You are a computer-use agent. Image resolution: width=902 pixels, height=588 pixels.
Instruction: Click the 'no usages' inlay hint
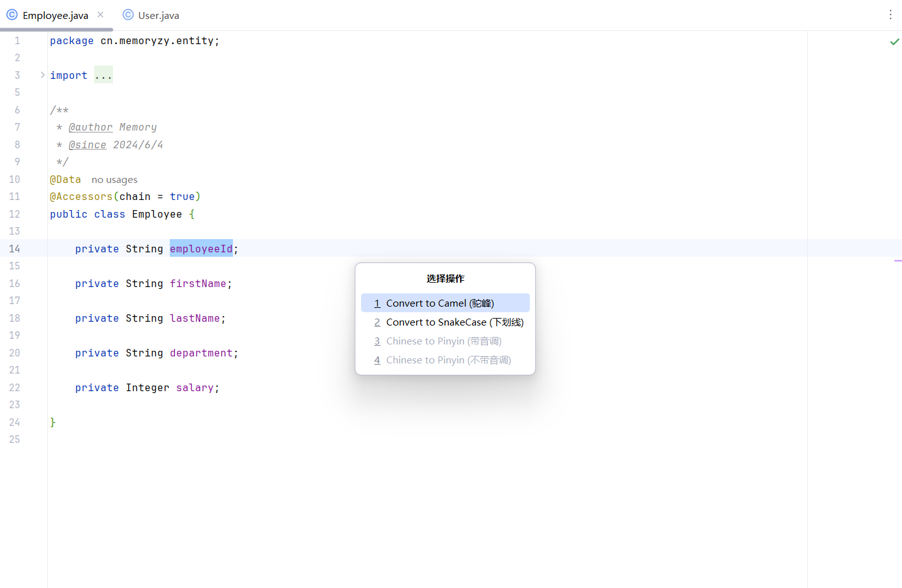pyautogui.click(x=114, y=180)
